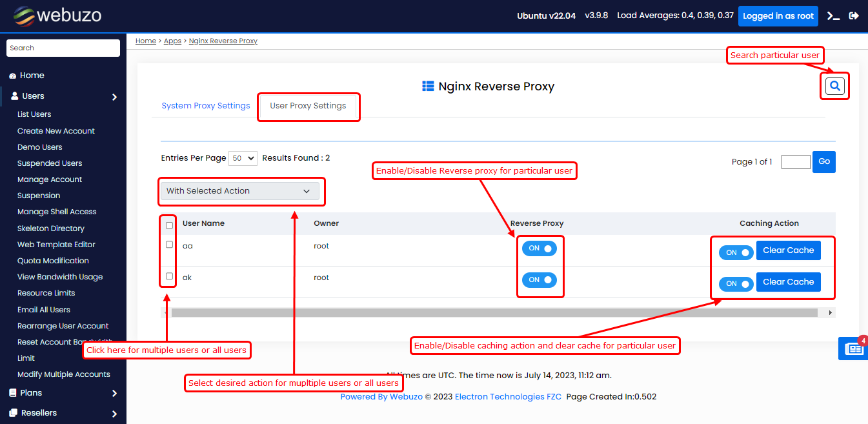Click the search magnifier icon
Viewport: 868px width, 424px height.
835,86
